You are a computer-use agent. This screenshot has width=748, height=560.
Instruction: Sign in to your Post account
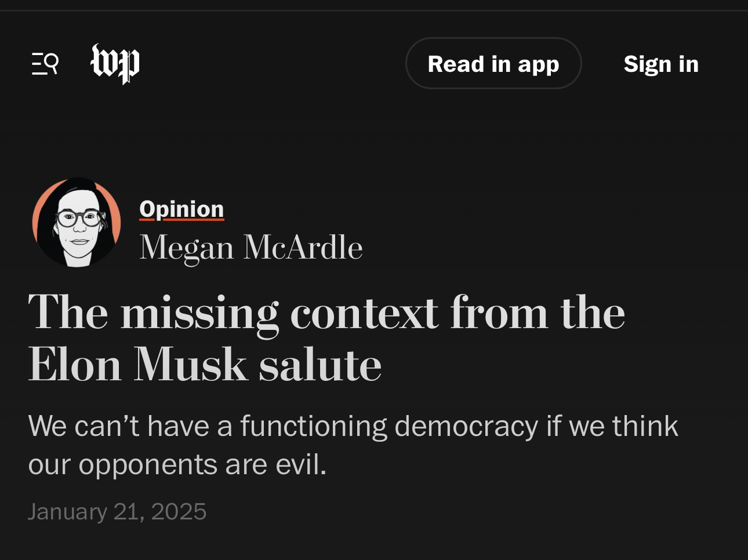coord(661,64)
